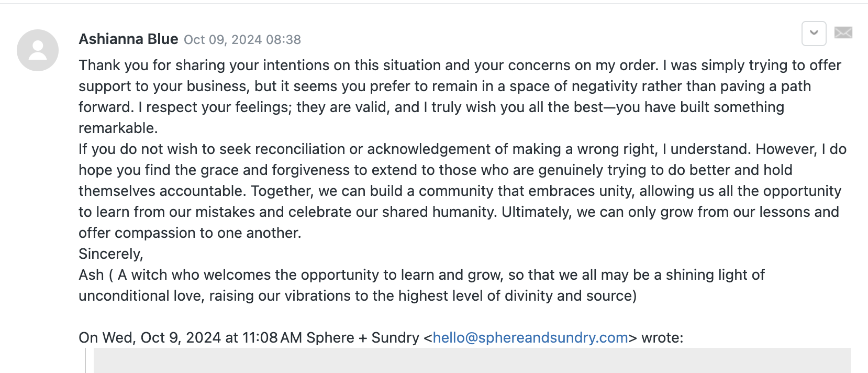Screen dimensions: 868x373
Task: Click the sender name Ashianna Blue
Action: 128,39
